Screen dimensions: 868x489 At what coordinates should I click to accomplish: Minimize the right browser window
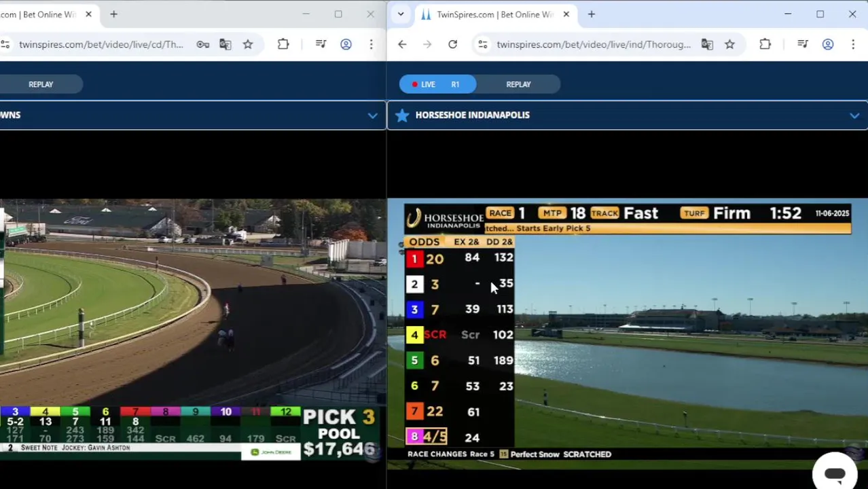click(788, 14)
